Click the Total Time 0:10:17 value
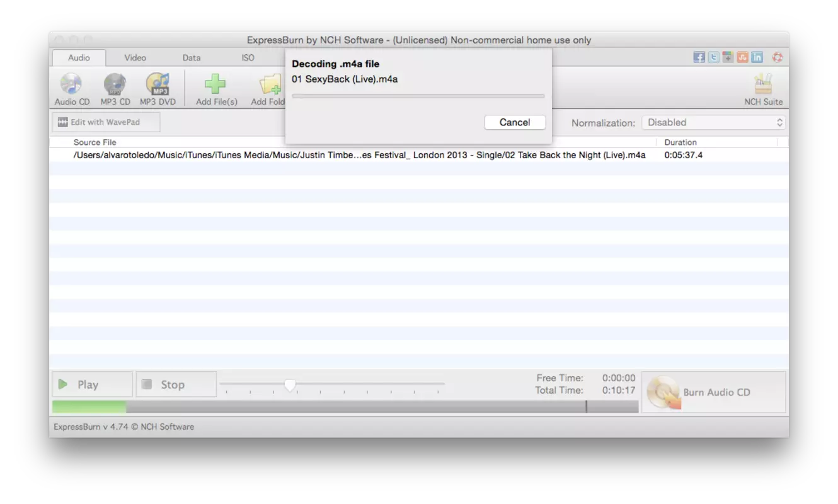838x504 pixels. click(x=619, y=391)
